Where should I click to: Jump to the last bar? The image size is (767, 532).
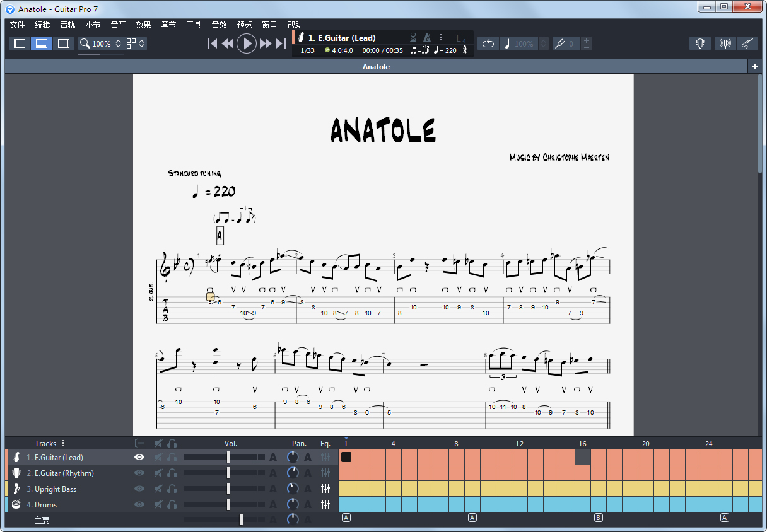(x=281, y=43)
